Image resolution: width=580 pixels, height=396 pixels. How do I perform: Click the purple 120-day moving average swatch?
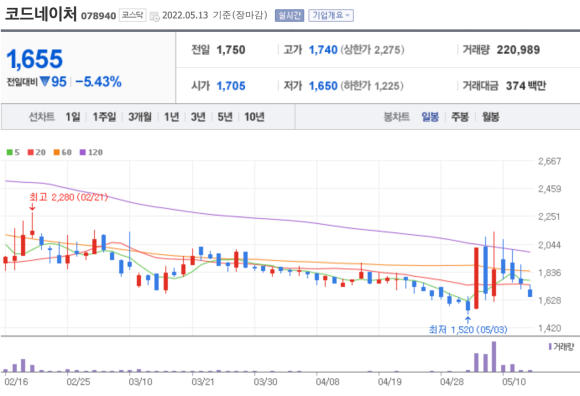coord(83,152)
